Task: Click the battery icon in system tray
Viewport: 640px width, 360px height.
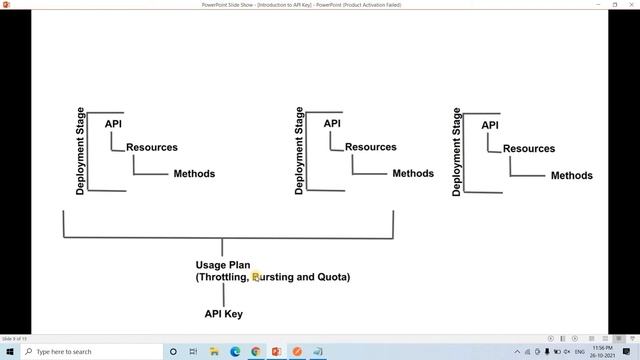Action: click(x=557, y=351)
